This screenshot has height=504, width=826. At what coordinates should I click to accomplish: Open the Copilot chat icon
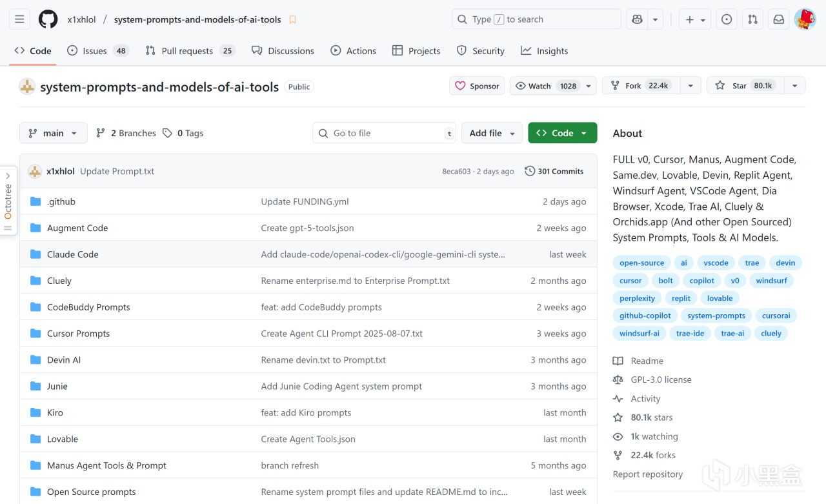point(637,19)
